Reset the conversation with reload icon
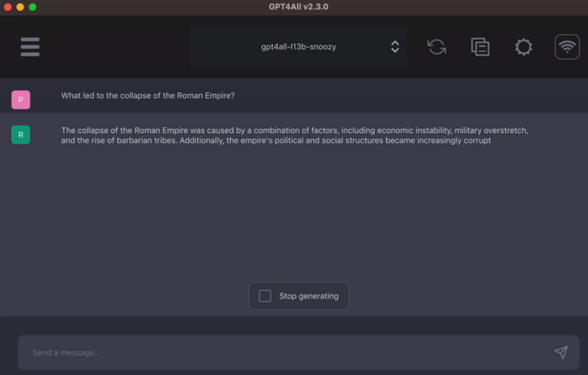The height and width of the screenshot is (375, 588). 437,47
